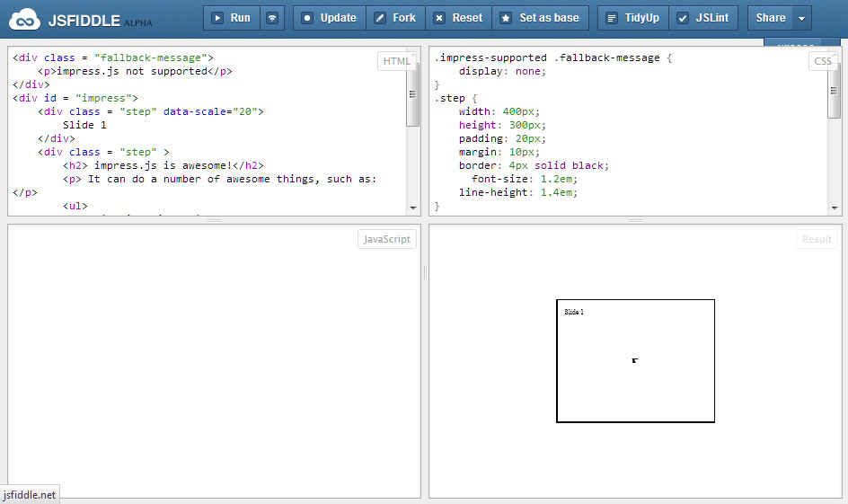The image size is (848, 504).
Task: Click the Update button
Action: click(x=330, y=18)
